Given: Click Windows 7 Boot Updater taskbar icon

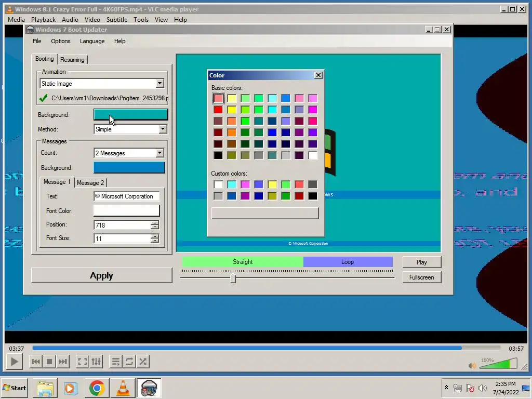Looking at the screenshot, I should tap(149, 388).
